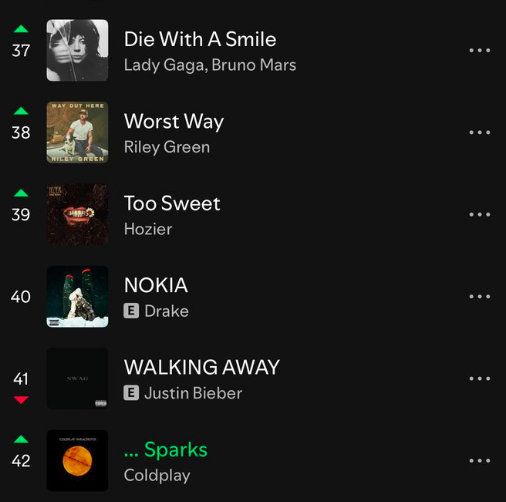Open Riley Green artist name
The image size is (506, 502).
coord(167,147)
